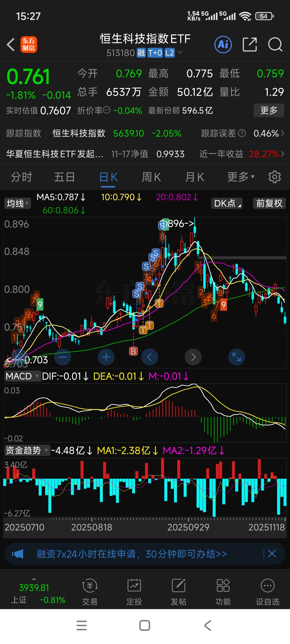Tap DIF:-0.01 MACD value

pyautogui.click(x=65, y=376)
